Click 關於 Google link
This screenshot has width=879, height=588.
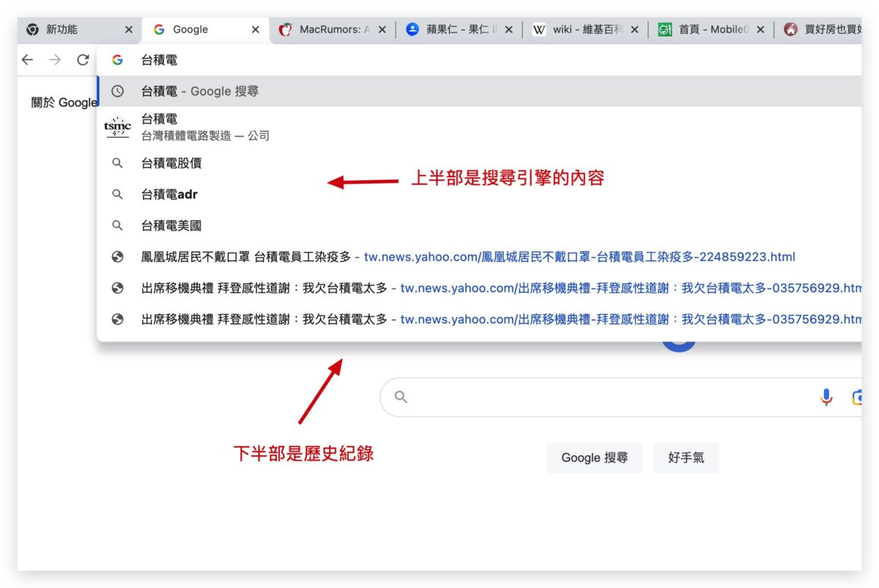[64, 103]
